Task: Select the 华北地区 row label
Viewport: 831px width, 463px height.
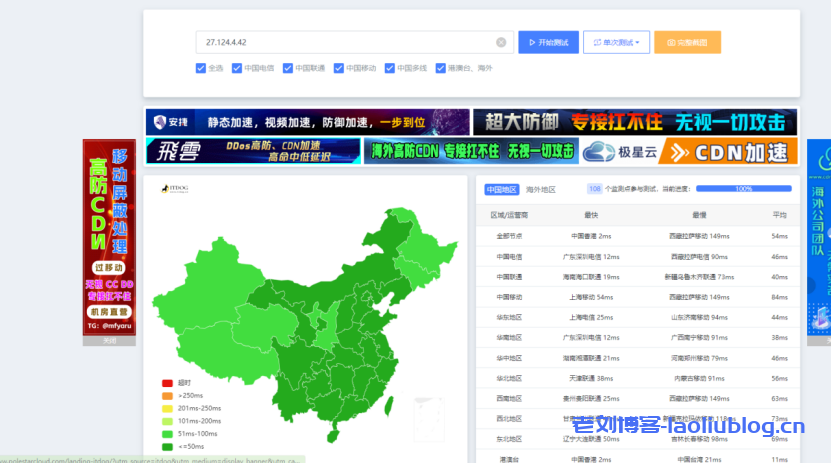Action: (509, 378)
